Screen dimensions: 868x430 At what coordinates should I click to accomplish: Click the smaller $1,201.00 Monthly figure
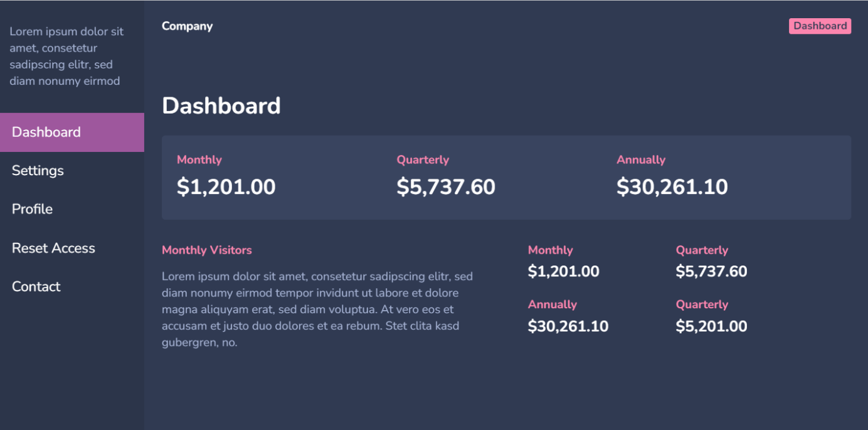[563, 272]
